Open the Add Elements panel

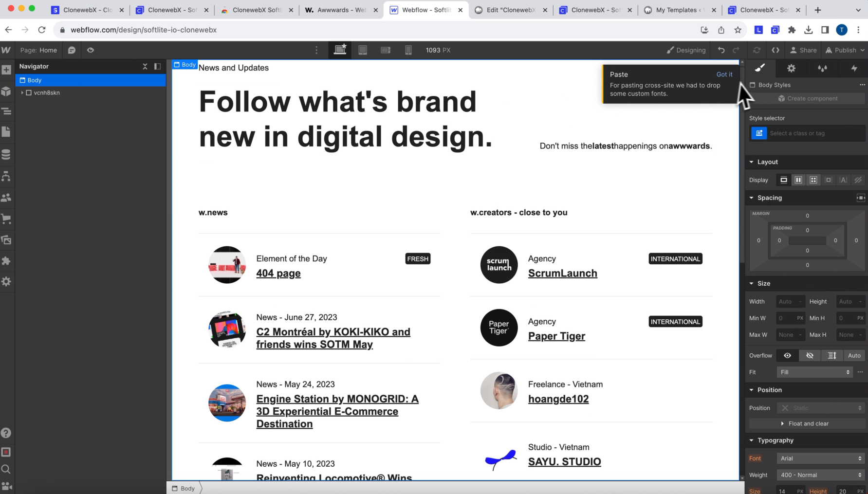(x=6, y=70)
